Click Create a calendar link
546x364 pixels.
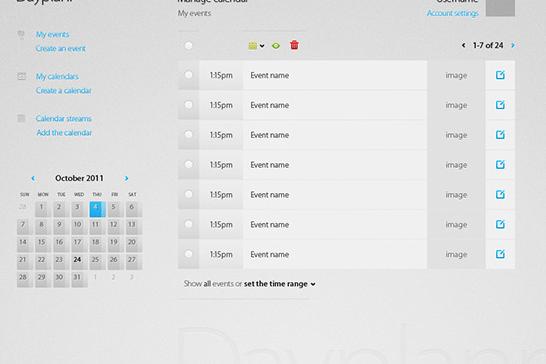click(x=63, y=91)
